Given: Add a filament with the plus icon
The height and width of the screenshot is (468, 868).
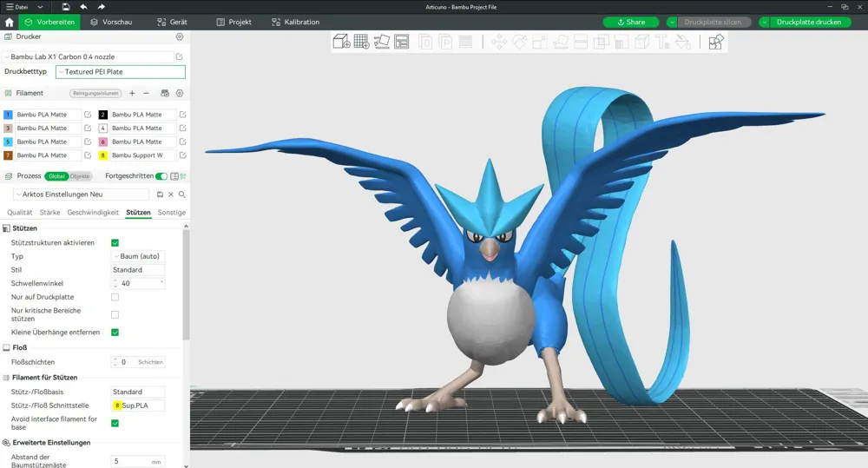Looking at the screenshot, I should click(132, 93).
